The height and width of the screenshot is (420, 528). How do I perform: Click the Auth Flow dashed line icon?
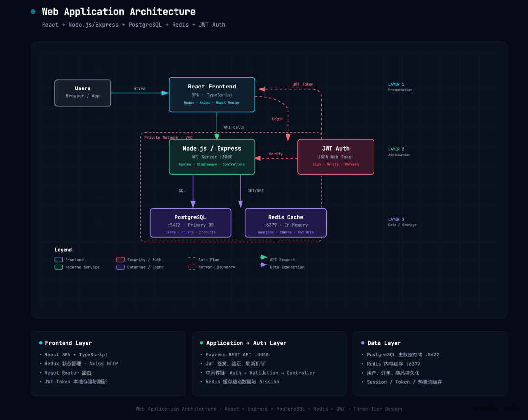192,258
